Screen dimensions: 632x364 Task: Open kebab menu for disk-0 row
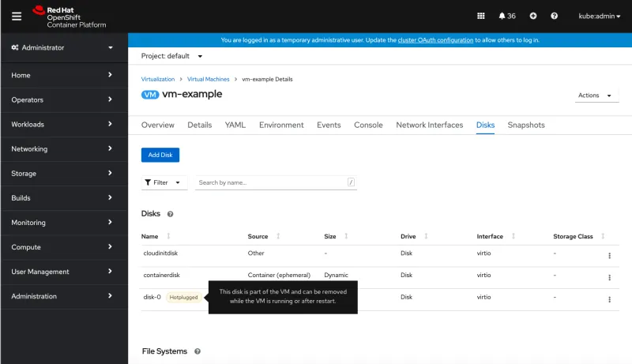609,299
